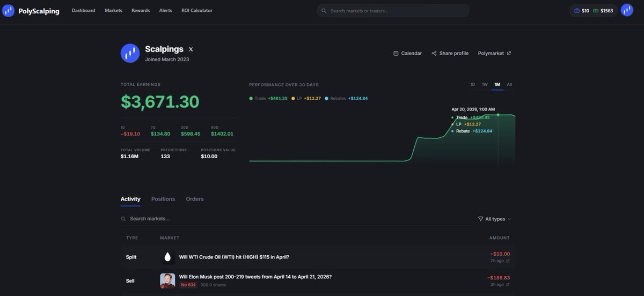Click the PolyScalping logo icon
Viewport: 644px width, 296px height.
point(8,11)
